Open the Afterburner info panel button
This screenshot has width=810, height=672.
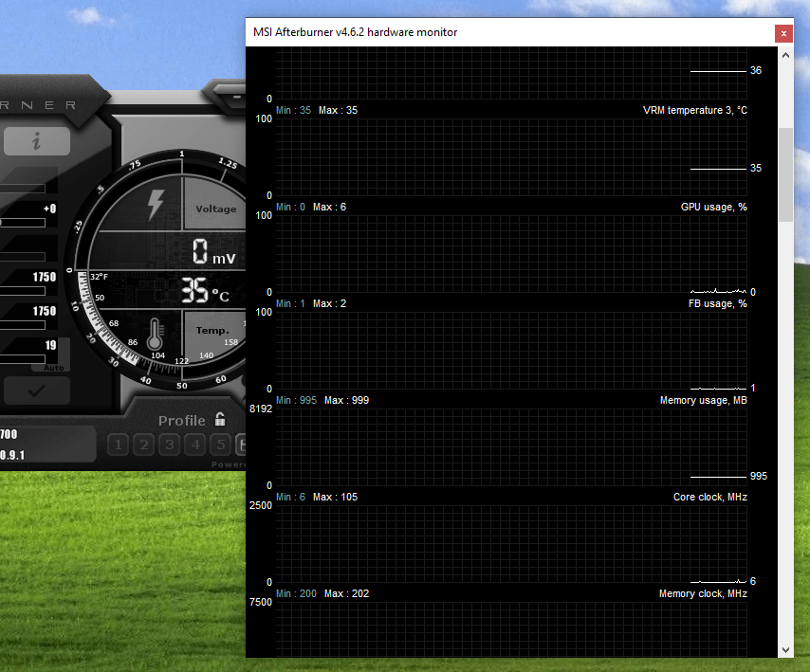tap(37, 141)
